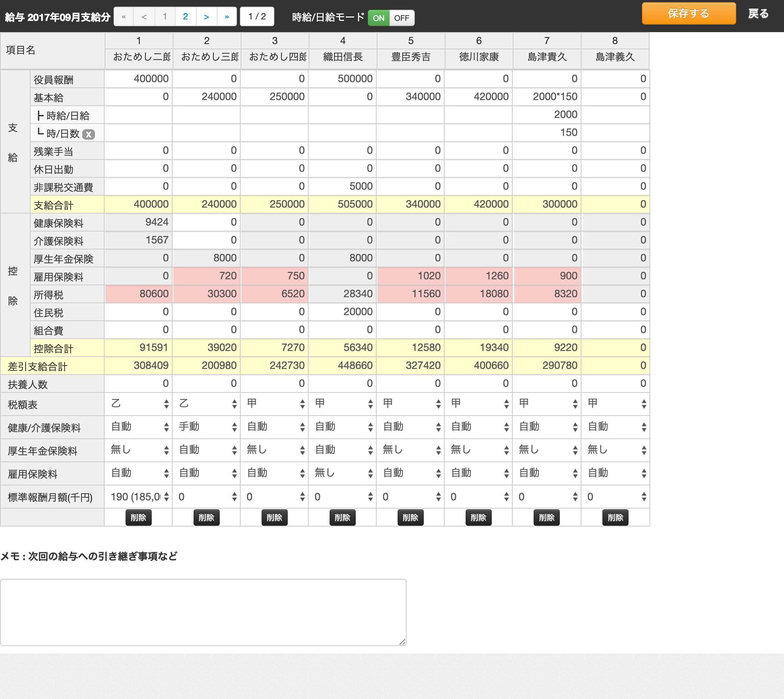Click 基本給 cell containing 2000*150
The width and height of the screenshot is (784, 699).
click(x=547, y=97)
